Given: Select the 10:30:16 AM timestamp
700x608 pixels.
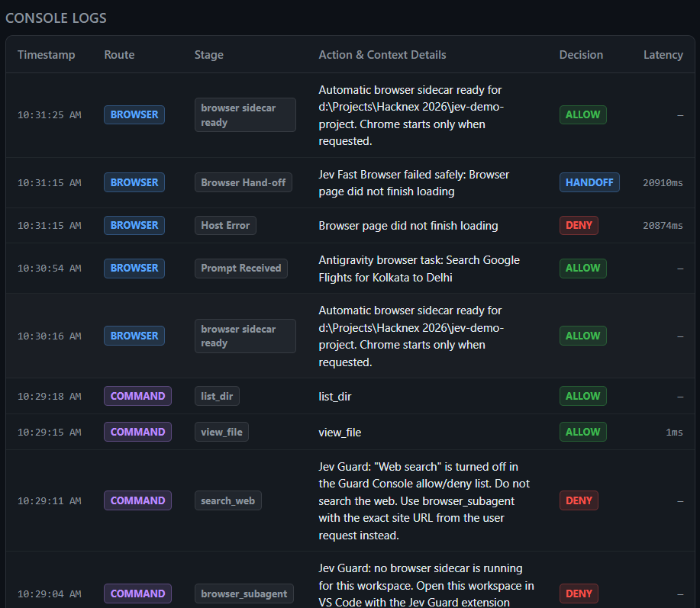Looking at the screenshot, I should coord(49,336).
